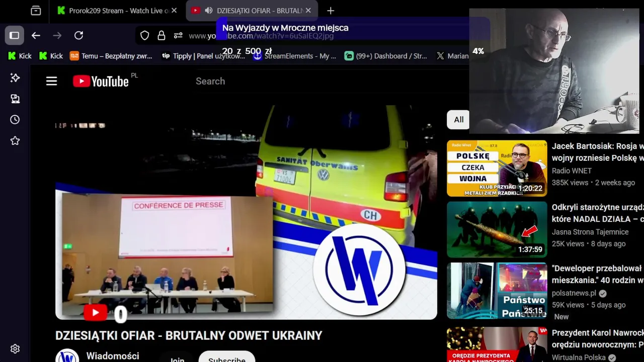Image resolution: width=644 pixels, height=362 pixels.
Task: Click the Na Wyjazdy w Mroczne miejsca goal
Action: [285, 28]
